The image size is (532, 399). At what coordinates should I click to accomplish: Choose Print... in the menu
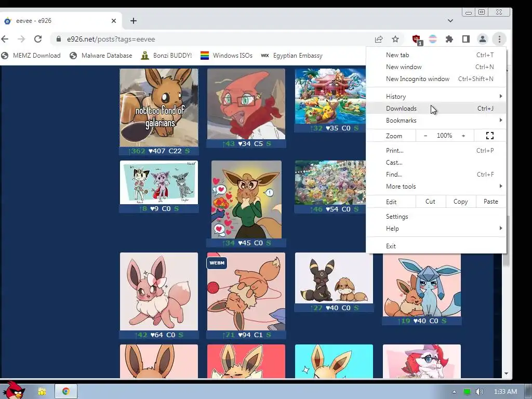tap(436, 150)
